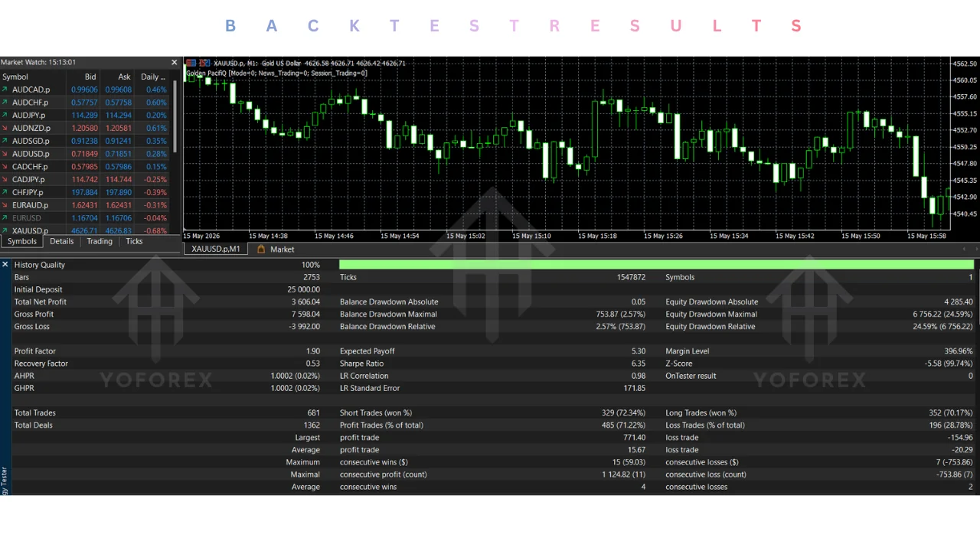Close the Market Watch panel
The width and height of the screenshot is (980, 551).
[x=174, y=63]
